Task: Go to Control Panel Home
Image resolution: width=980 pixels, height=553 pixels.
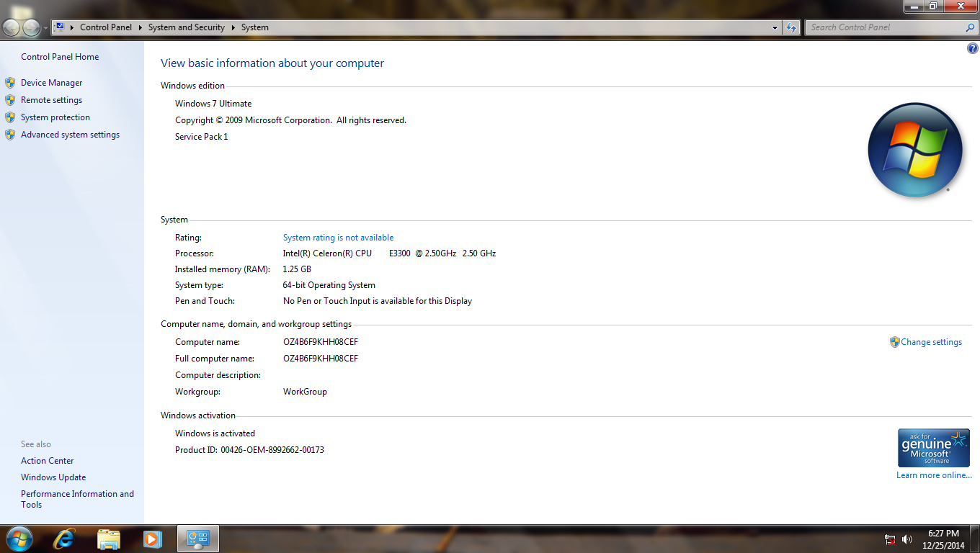Action: [60, 57]
